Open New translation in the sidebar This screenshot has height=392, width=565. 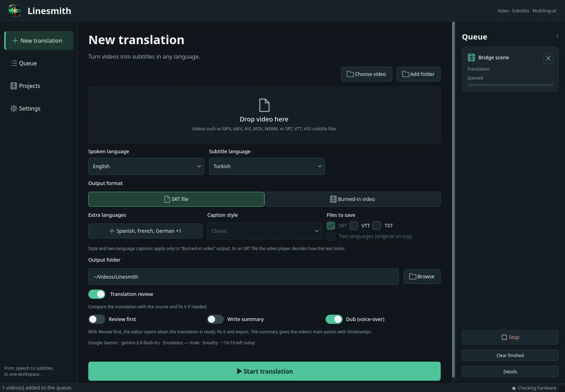click(x=39, y=41)
